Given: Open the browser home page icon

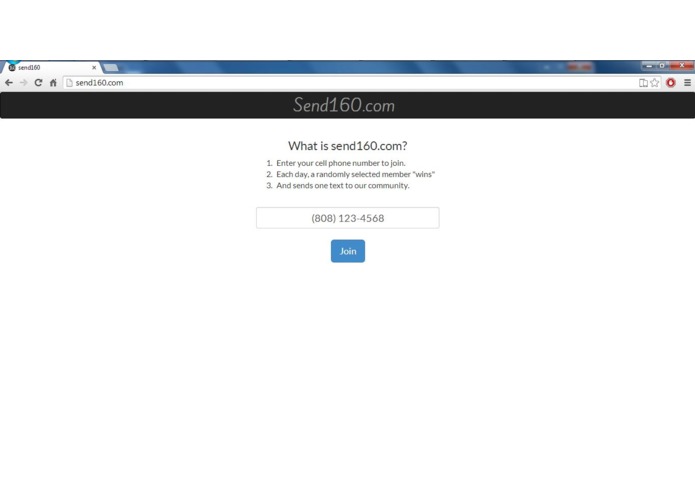Looking at the screenshot, I should pyautogui.click(x=53, y=83).
